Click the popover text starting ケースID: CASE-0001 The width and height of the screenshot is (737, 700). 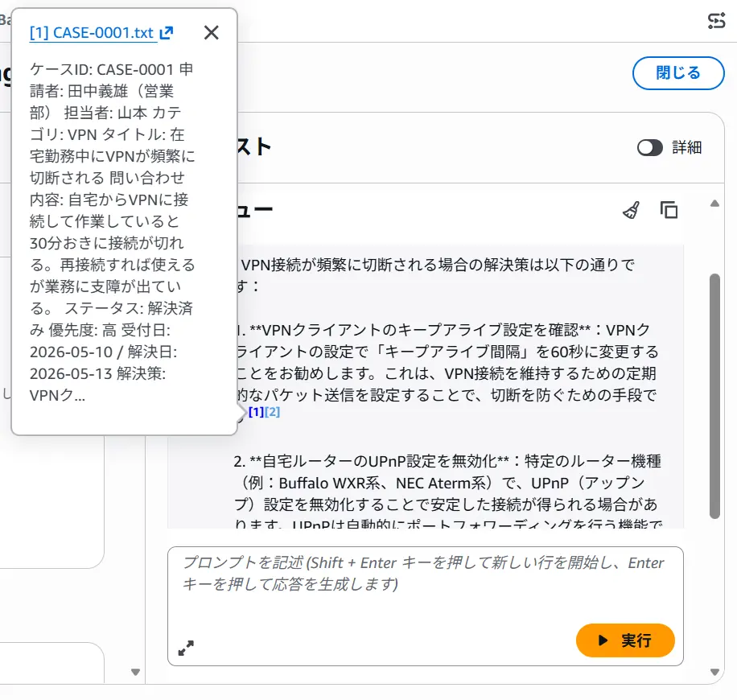(113, 233)
